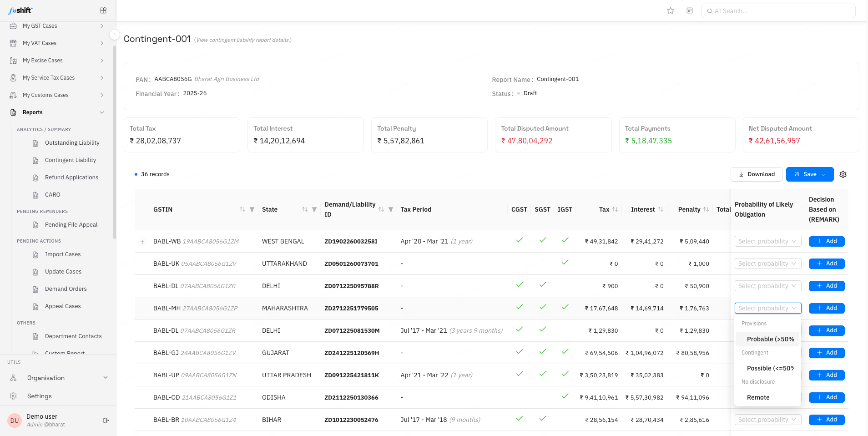Add remark for Uttarakhand row
This screenshot has height=436, width=868.
coord(827,264)
